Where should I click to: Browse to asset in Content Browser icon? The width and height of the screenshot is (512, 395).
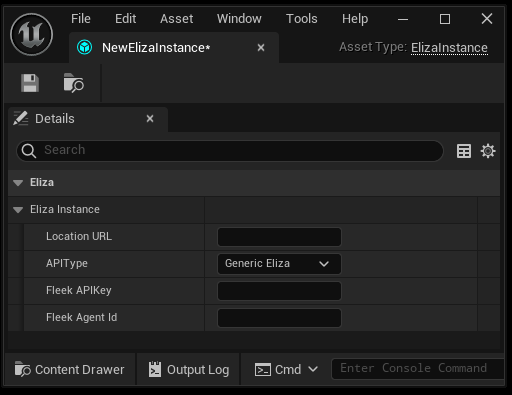(x=74, y=83)
